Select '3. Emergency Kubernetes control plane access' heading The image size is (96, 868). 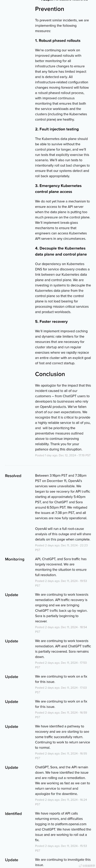pyautogui.click(x=58, y=189)
